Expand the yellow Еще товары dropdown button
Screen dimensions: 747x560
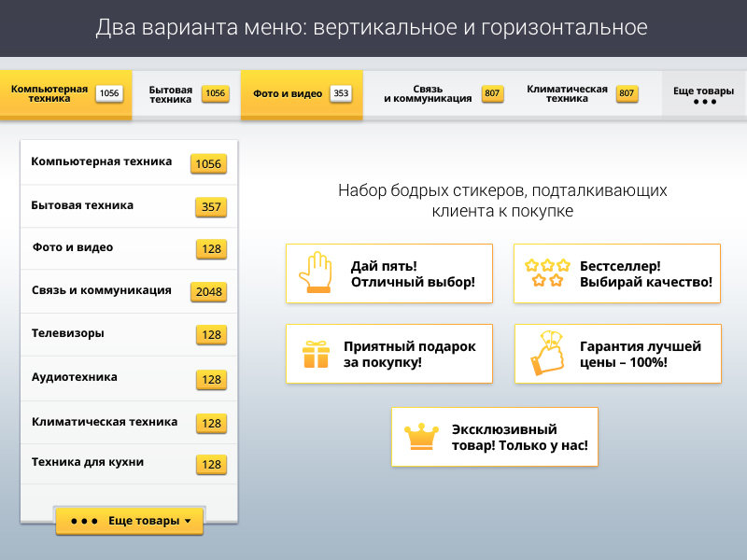click(x=130, y=521)
